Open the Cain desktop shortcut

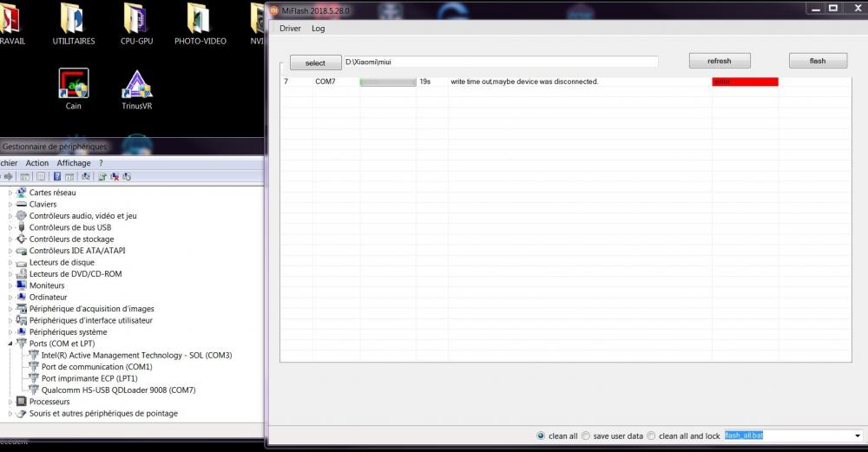[x=74, y=85]
